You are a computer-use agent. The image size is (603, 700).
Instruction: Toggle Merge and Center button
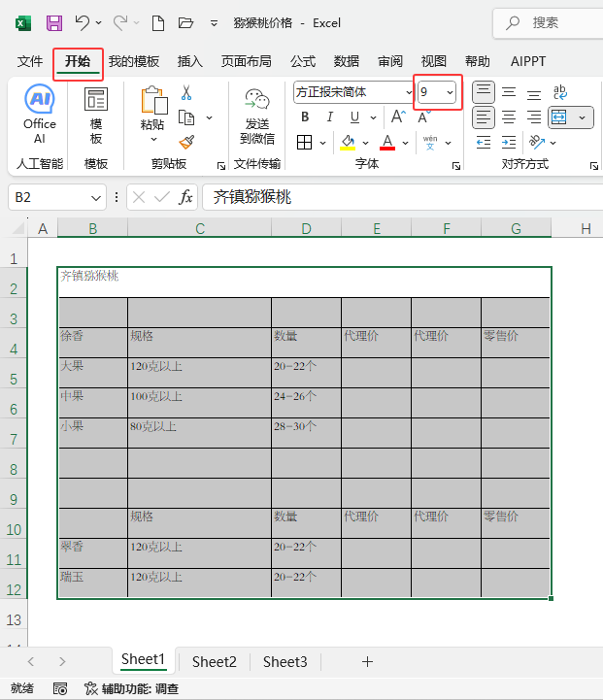(x=558, y=117)
